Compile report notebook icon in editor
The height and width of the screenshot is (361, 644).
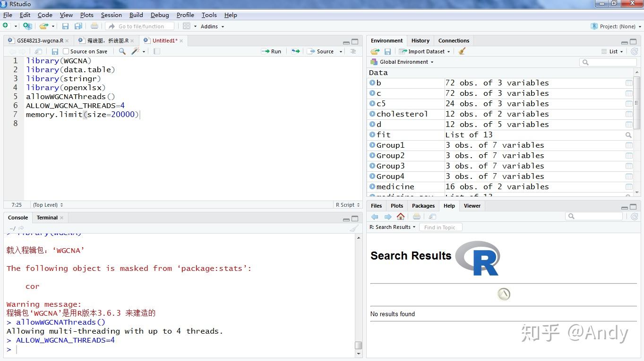(157, 51)
